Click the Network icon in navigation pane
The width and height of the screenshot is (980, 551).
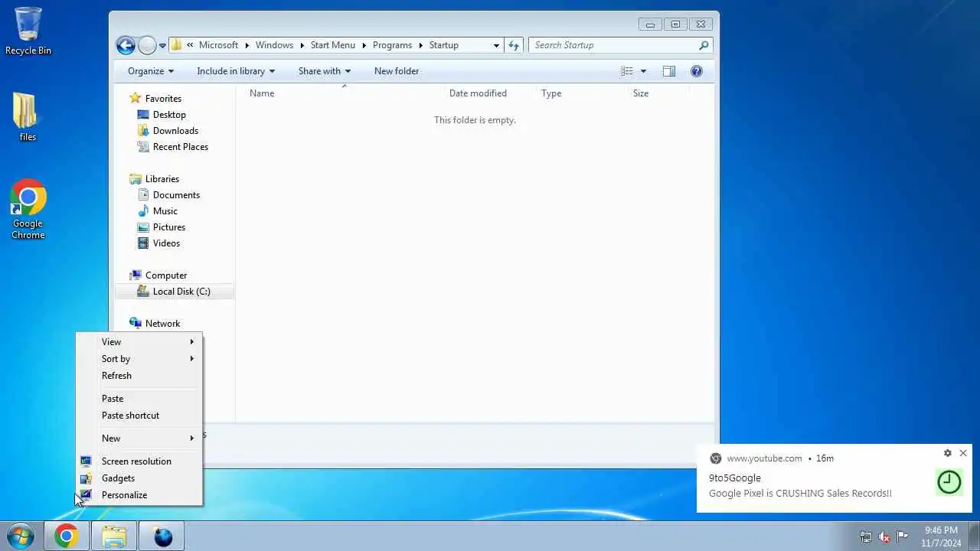pos(136,324)
